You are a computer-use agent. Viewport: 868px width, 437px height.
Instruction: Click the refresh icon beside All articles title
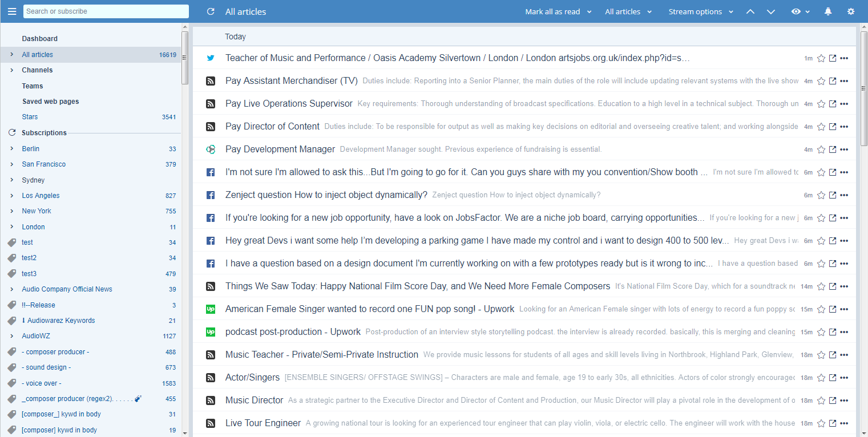click(211, 11)
